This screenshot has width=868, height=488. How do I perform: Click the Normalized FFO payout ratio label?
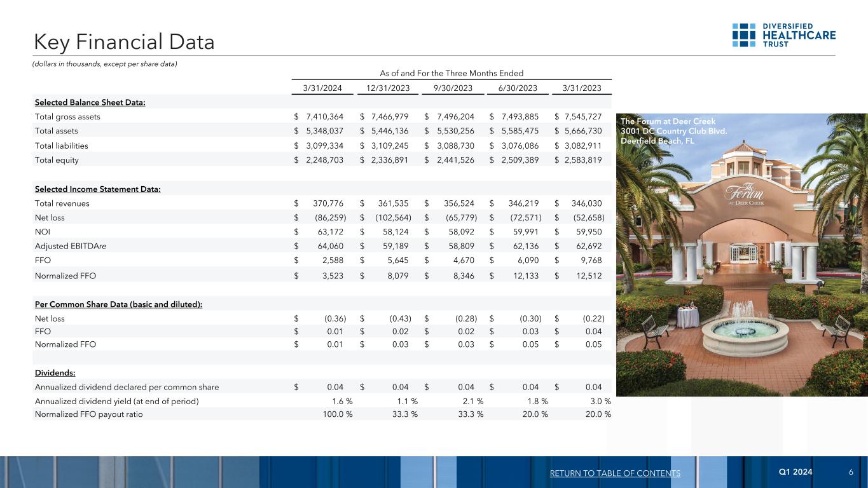tap(88, 414)
